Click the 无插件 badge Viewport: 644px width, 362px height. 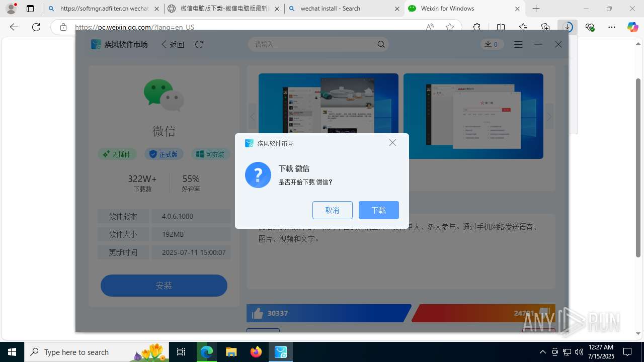pos(117,154)
